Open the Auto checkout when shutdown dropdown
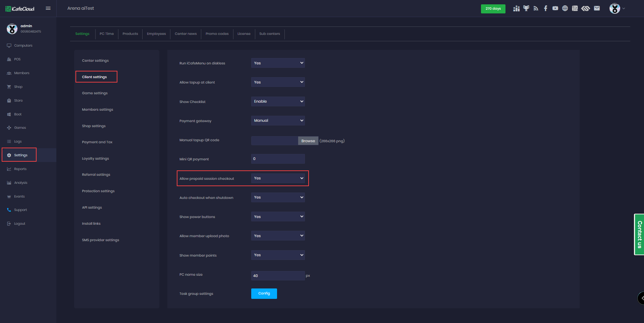Screen dimensions: 644x323 pos(278,197)
